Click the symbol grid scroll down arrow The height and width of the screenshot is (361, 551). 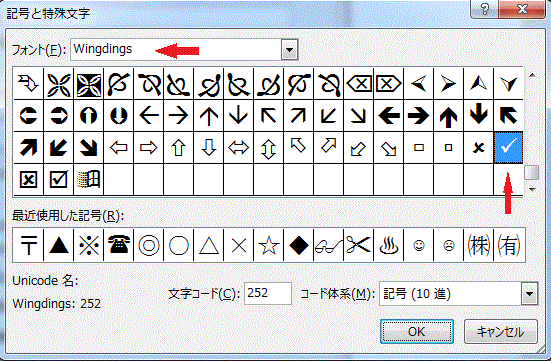(532, 189)
